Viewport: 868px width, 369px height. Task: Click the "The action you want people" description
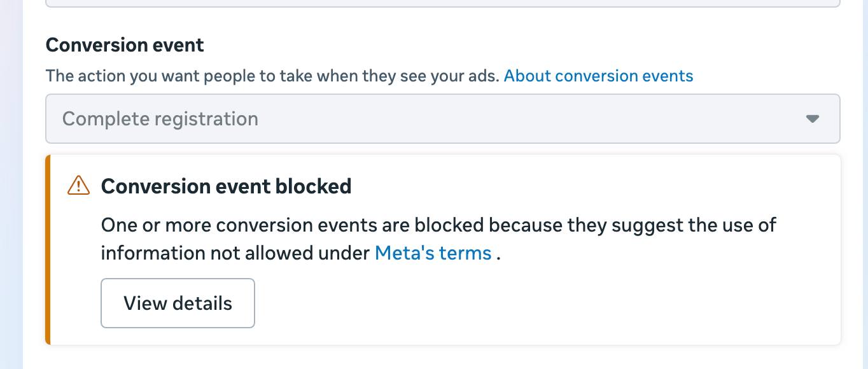tap(159, 76)
